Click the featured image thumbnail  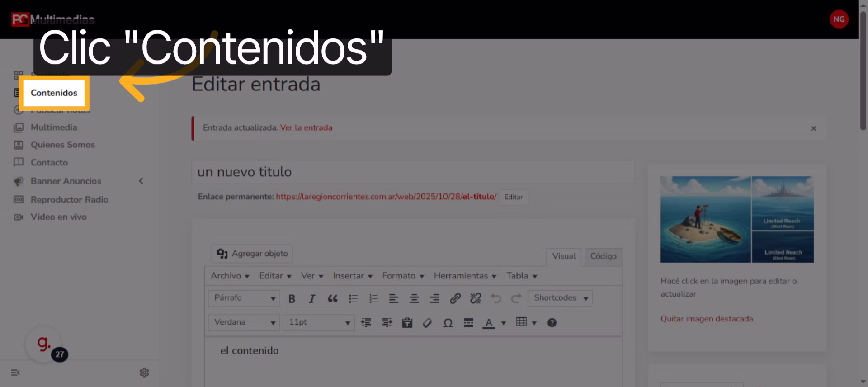coord(737,219)
